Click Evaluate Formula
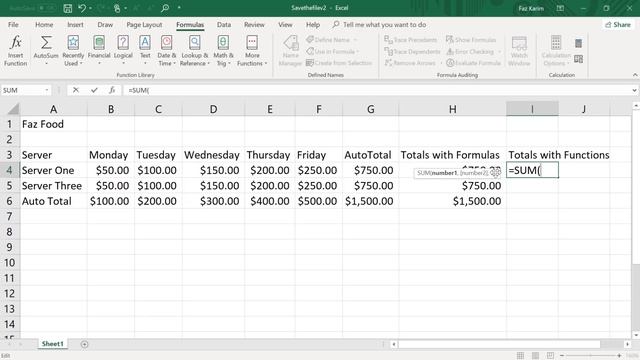 (x=473, y=63)
